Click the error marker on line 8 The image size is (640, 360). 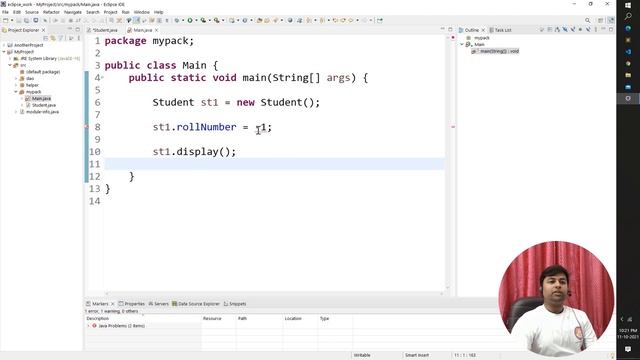tap(86, 127)
